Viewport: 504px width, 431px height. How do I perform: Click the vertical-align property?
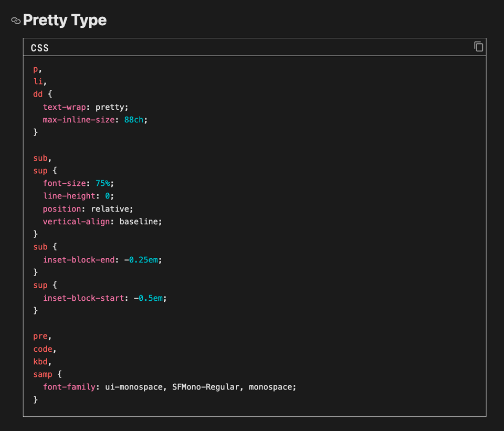point(76,222)
